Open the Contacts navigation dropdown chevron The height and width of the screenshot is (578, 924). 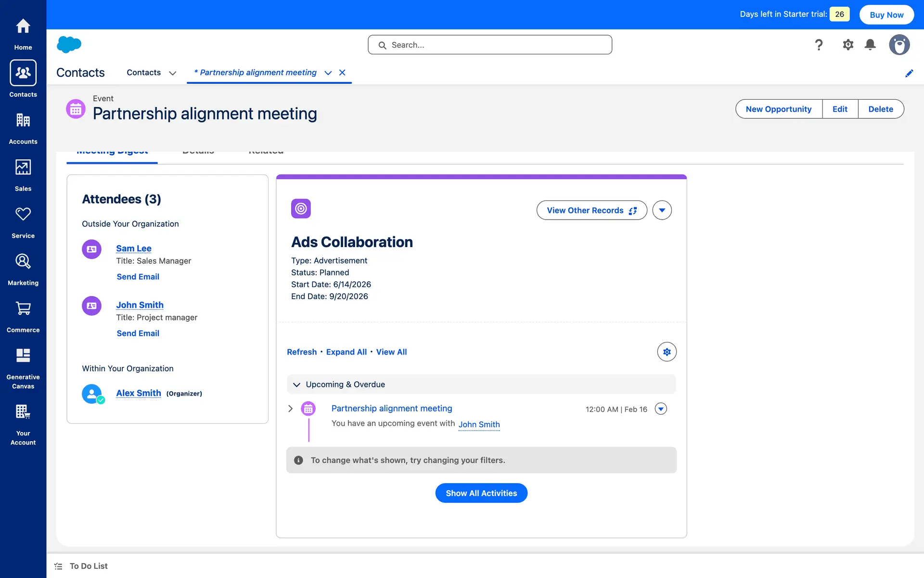tap(173, 73)
